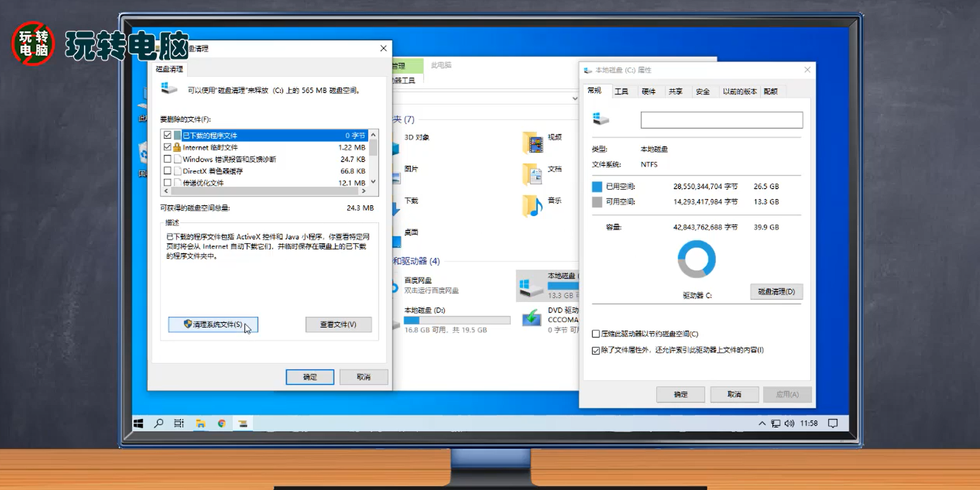Select the 磁盘清理 tab in cleanup dialog
The height and width of the screenshot is (490, 980).
(x=170, y=69)
